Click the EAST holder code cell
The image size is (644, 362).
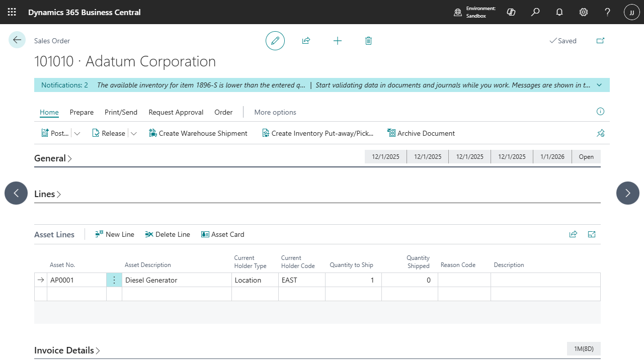(x=302, y=280)
